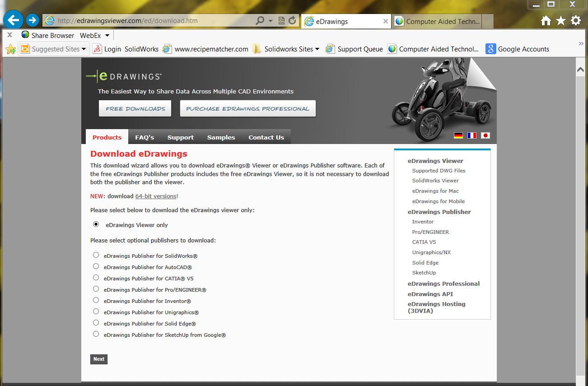
Task: Click the page scrollbar up arrow
Action: (581, 69)
